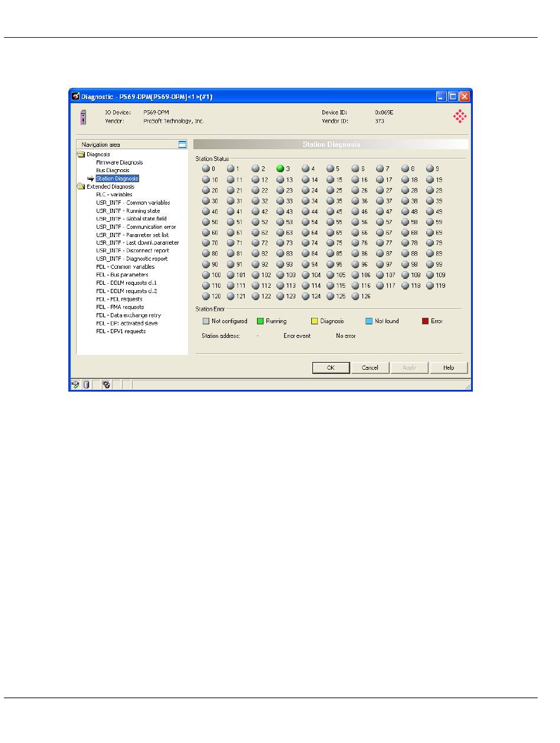Select USR_INTF - Common variables

tap(133, 203)
